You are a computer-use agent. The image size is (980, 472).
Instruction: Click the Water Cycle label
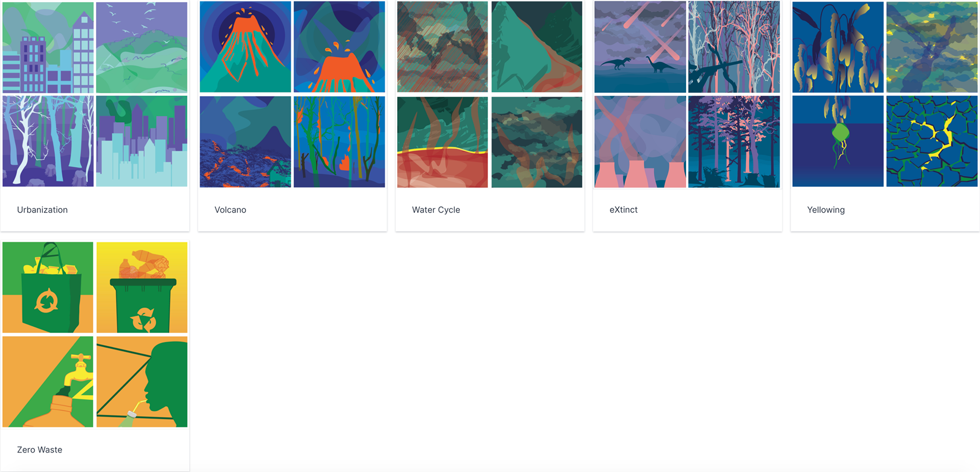(436, 210)
